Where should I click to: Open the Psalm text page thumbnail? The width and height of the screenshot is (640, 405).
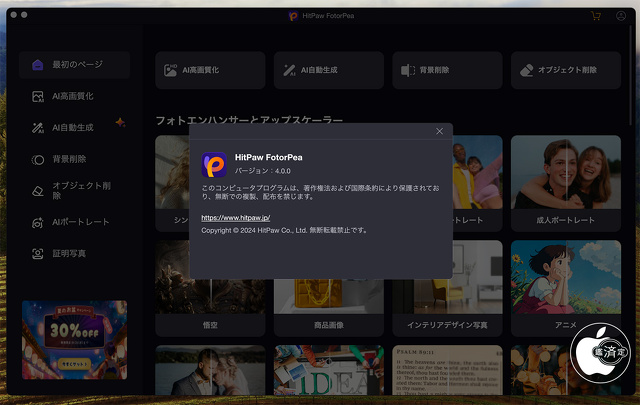tap(447, 370)
